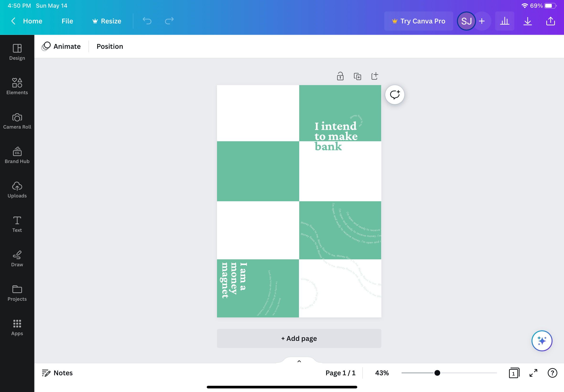This screenshot has width=564, height=392.
Task: Click the download icon in header
Action: click(x=527, y=21)
